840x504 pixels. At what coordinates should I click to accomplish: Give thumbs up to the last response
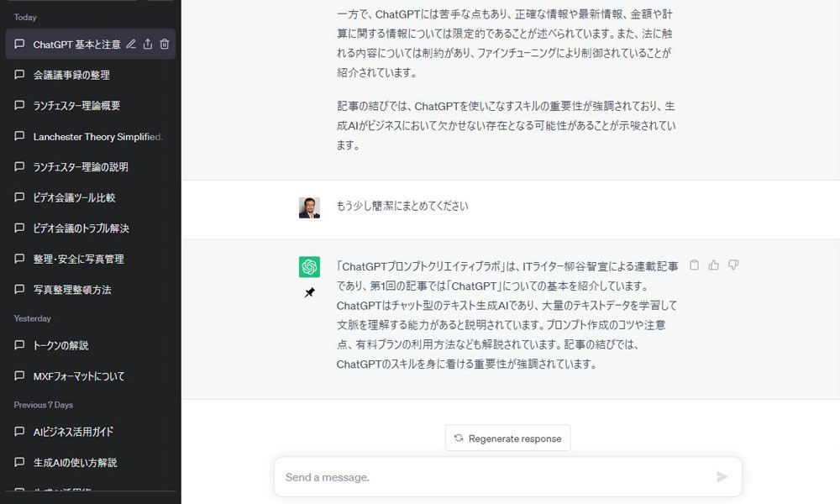point(713,265)
